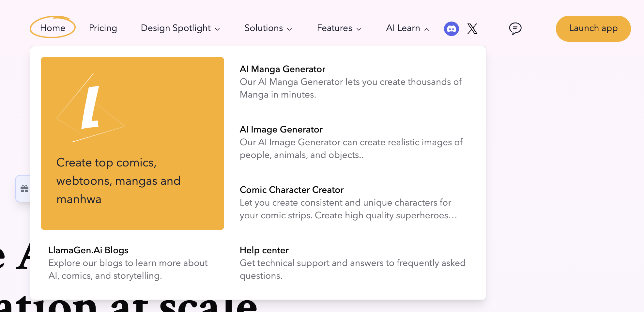Viewport: 644px width, 312px height.
Task: Collapse AI Learn using its up chevron
Action: point(427,29)
